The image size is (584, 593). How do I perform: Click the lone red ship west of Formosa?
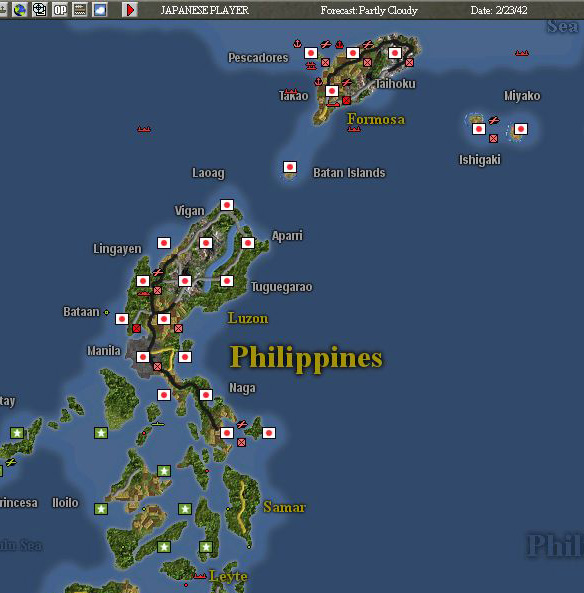144,129
